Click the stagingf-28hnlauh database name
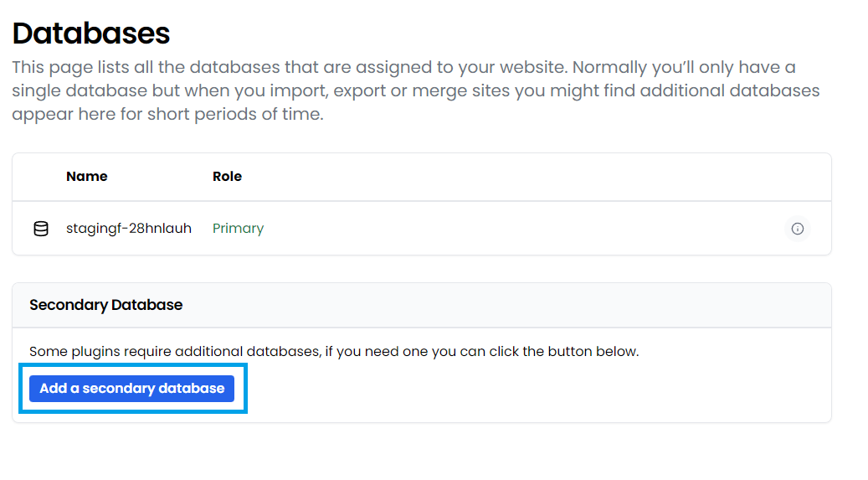This screenshot has width=868, height=480. (129, 229)
